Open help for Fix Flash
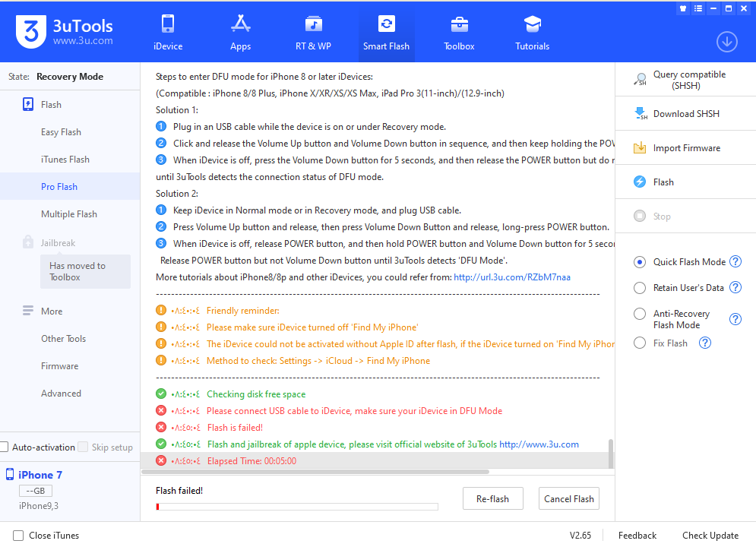 (x=705, y=343)
